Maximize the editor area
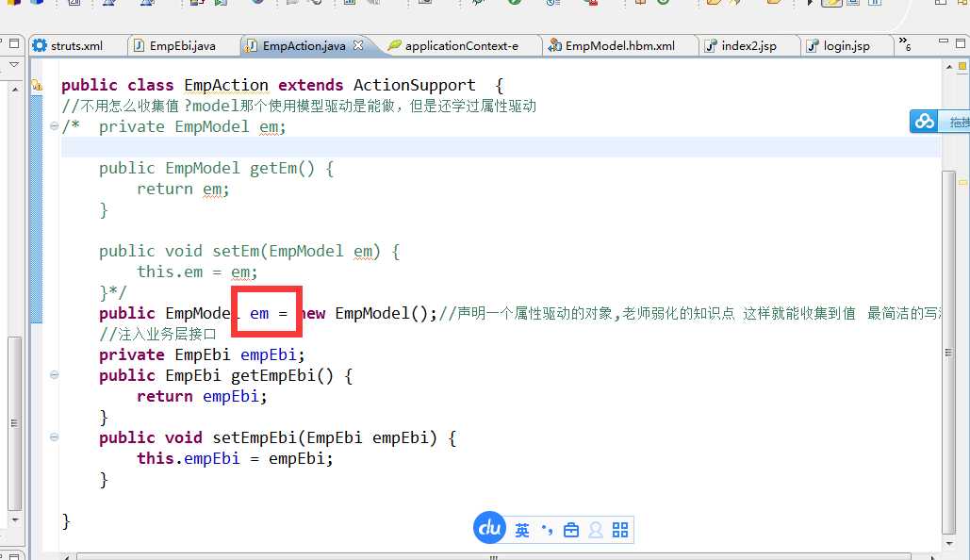This screenshot has height=560, width=970. pos(960,42)
